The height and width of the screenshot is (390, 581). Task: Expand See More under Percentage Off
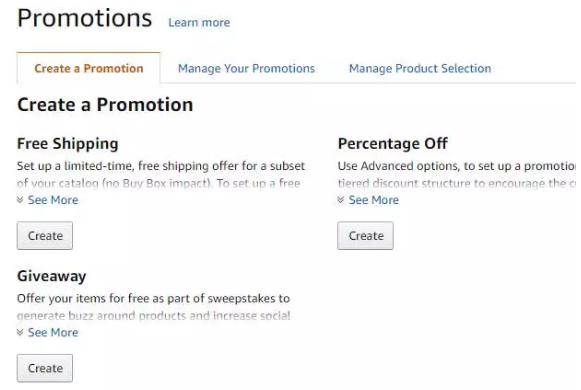pos(374,200)
